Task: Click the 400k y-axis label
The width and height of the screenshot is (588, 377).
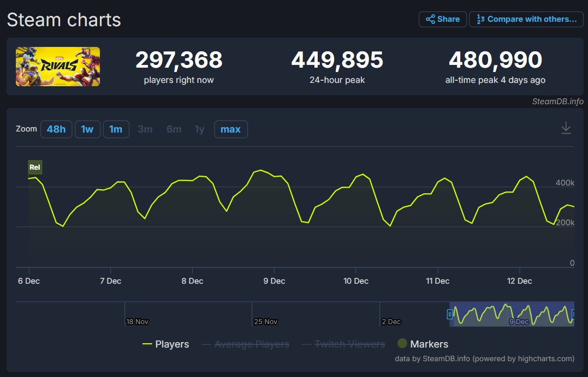Action: pyautogui.click(x=565, y=183)
